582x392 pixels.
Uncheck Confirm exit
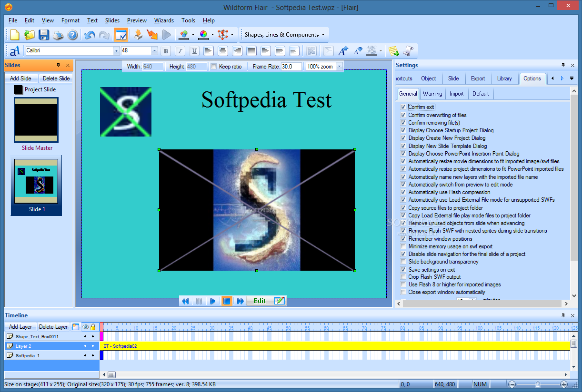pos(403,108)
